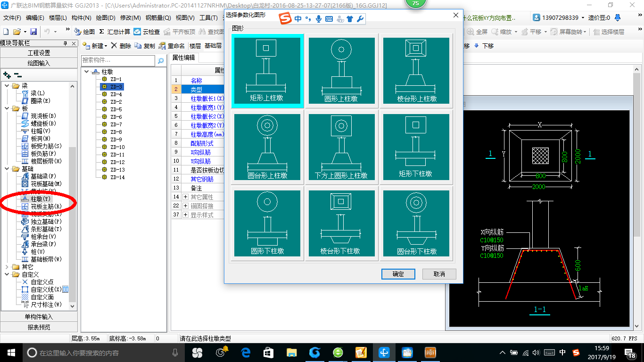Open the 编辑(E) menu
644x362 pixels.
35,18
